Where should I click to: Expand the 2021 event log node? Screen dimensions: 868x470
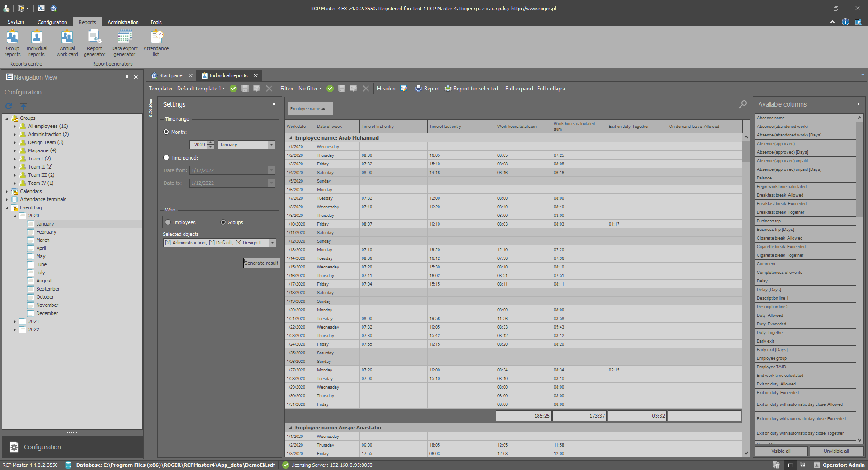tap(15, 322)
